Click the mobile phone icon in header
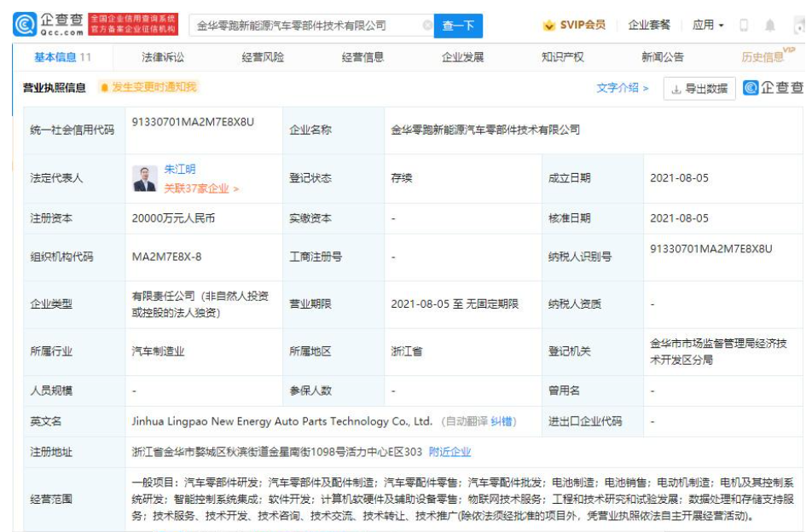The width and height of the screenshot is (812, 532). pos(744,25)
